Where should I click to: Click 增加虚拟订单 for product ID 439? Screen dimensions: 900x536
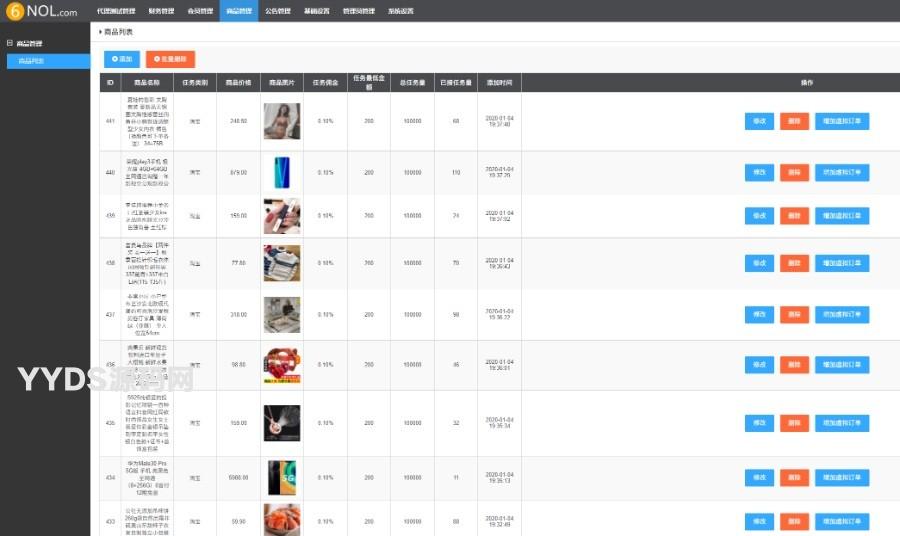pyautogui.click(x=841, y=215)
